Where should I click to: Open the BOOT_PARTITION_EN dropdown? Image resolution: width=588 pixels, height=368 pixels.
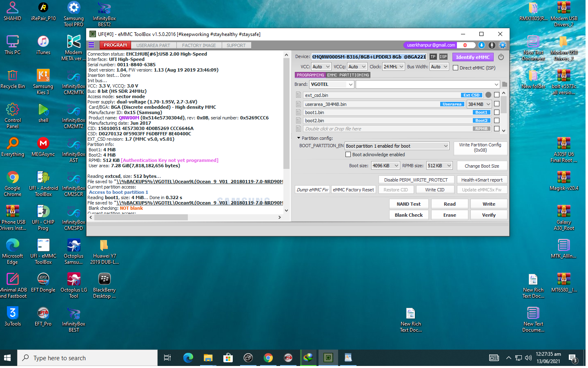tap(397, 146)
